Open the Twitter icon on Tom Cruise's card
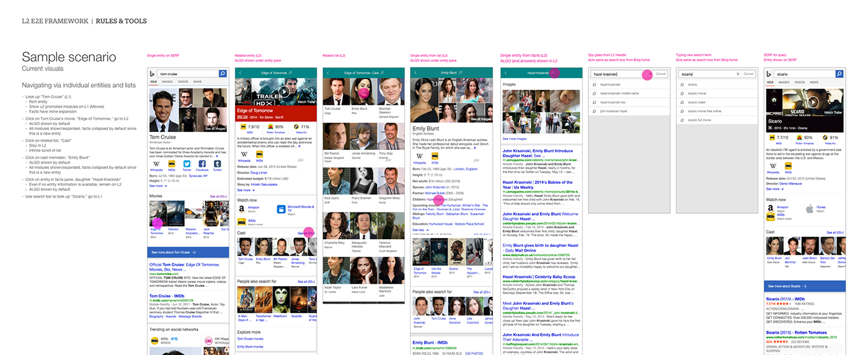 click(x=187, y=164)
